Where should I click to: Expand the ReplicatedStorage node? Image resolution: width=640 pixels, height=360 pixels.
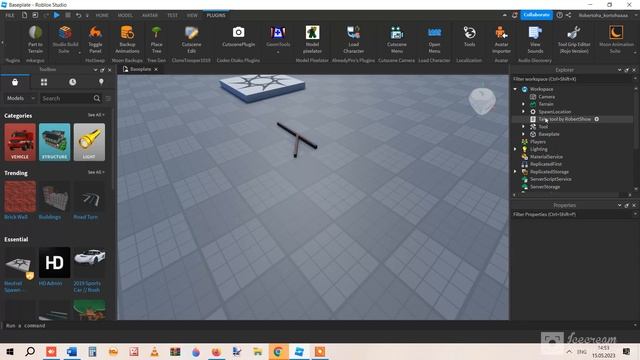pyautogui.click(x=515, y=172)
